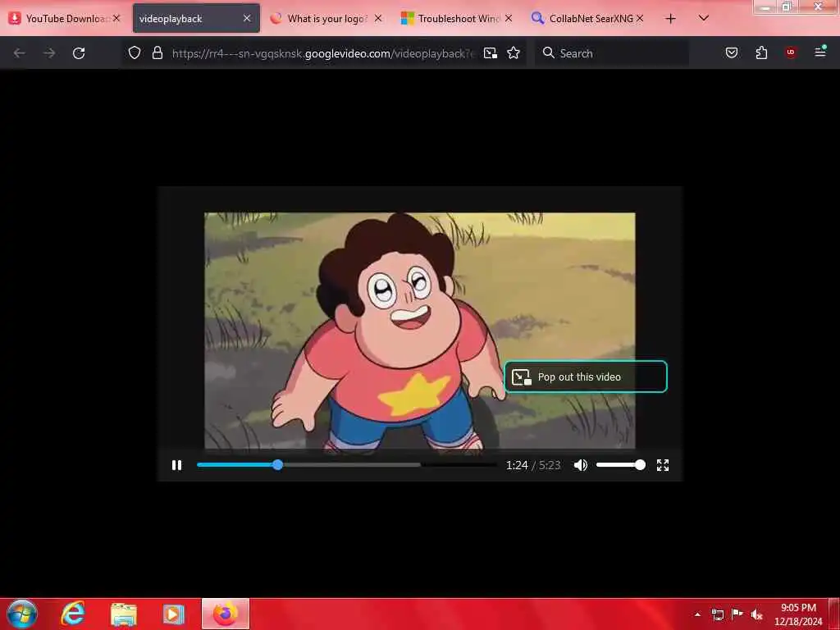
Task: Click the video volume slider
Action: pos(620,465)
